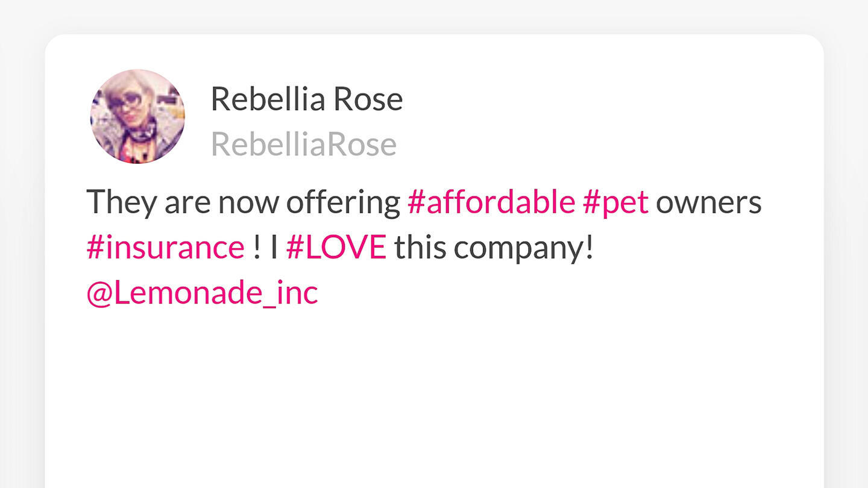This screenshot has width=868, height=488.
Task: Click the gray RebelliaRose handle
Action: coord(303,145)
